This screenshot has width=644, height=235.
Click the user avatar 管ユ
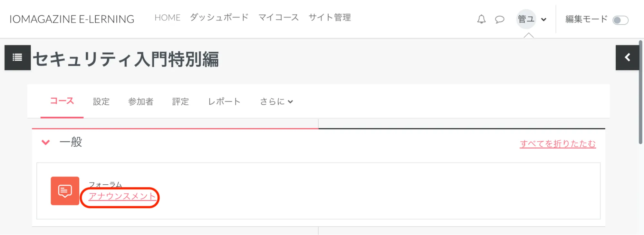526,19
